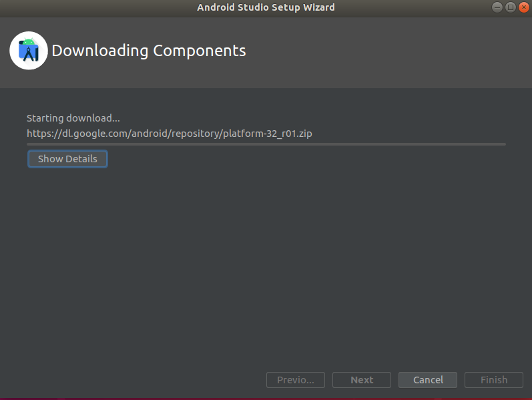Click the 'Android Studio Setup Wizard' title bar
Viewport: 532px width, 400px height.
coord(266,7)
